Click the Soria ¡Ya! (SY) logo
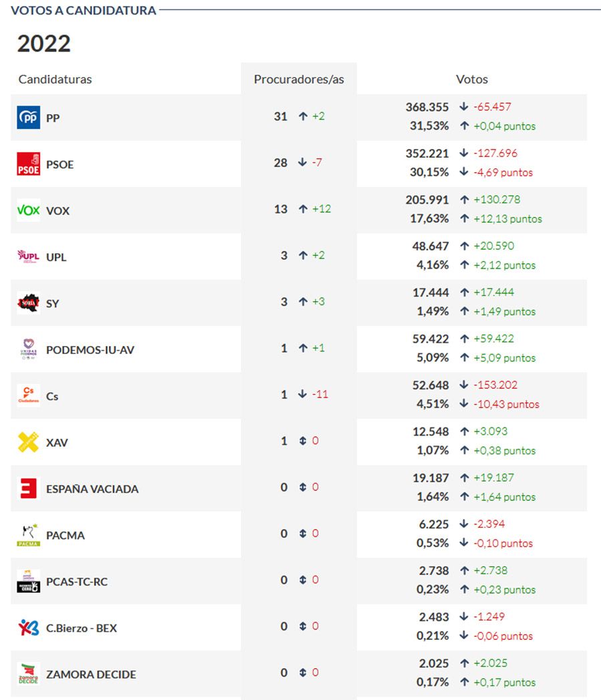601x700 pixels. pyautogui.click(x=29, y=303)
